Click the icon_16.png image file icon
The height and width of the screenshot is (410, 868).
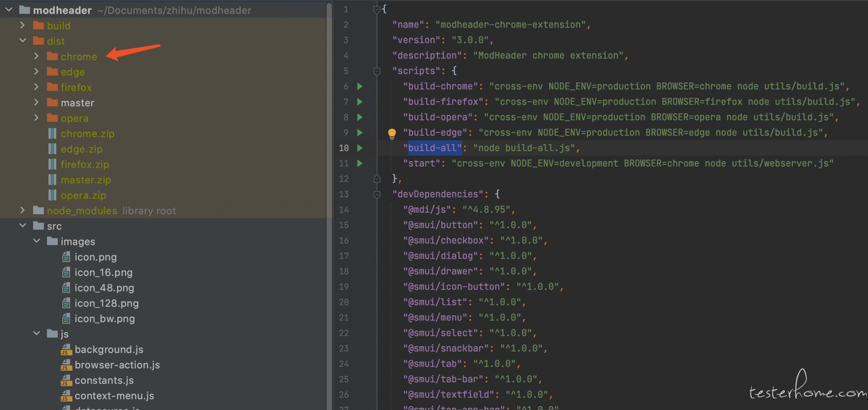[66, 272]
